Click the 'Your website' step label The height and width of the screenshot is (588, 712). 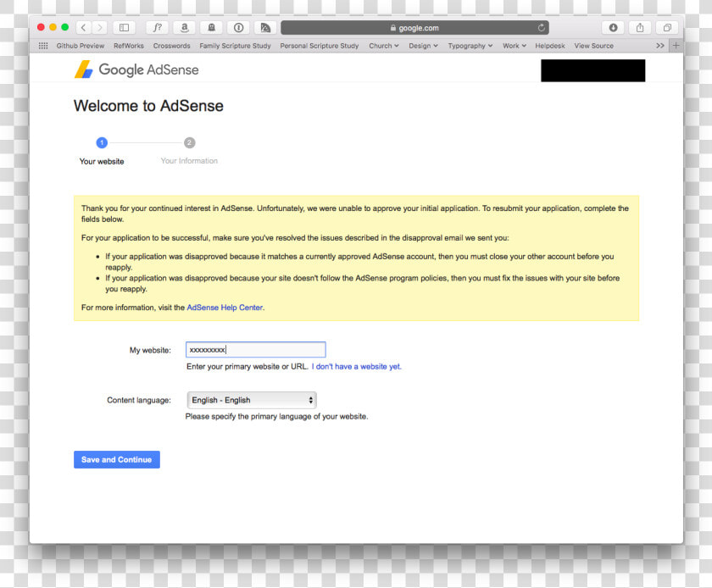(x=102, y=162)
